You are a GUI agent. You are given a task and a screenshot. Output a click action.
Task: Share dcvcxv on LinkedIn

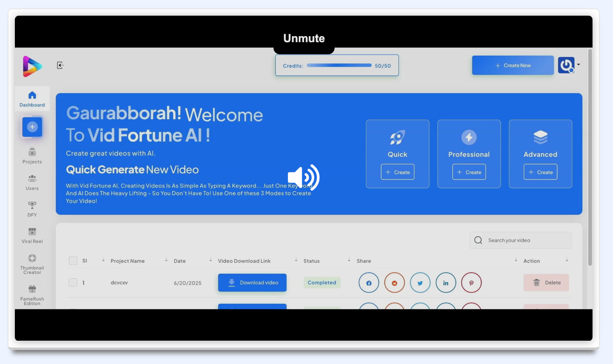446,283
